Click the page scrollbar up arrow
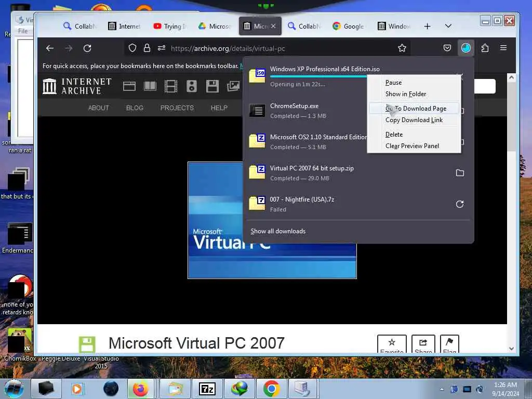The image size is (532, 399). [512, 78]
